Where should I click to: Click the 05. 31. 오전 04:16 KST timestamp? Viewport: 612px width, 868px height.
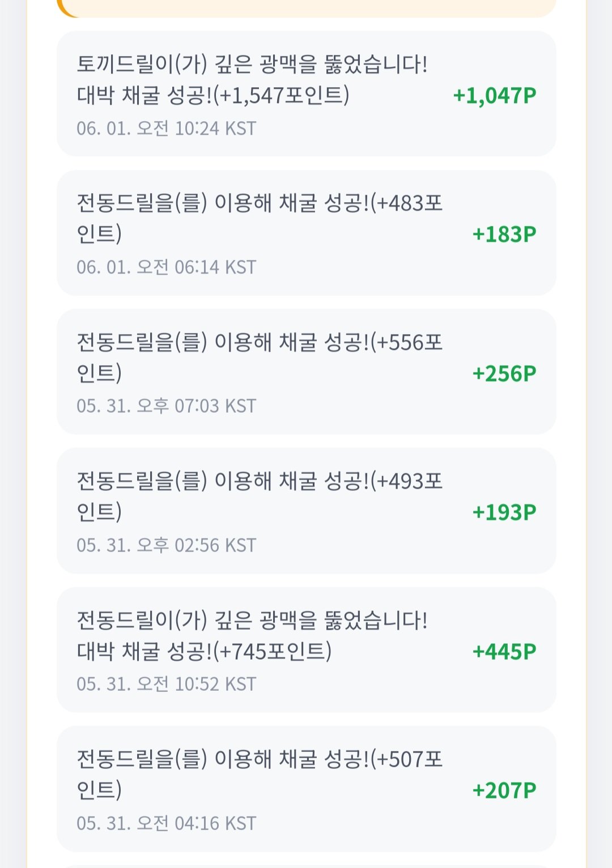click(x=167, y=823)
